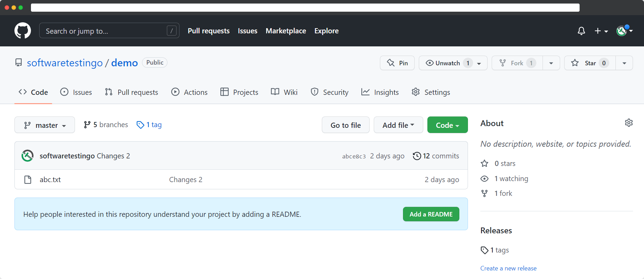
Task: Open the Add file dropdown
Action: (x=398, y=125)
